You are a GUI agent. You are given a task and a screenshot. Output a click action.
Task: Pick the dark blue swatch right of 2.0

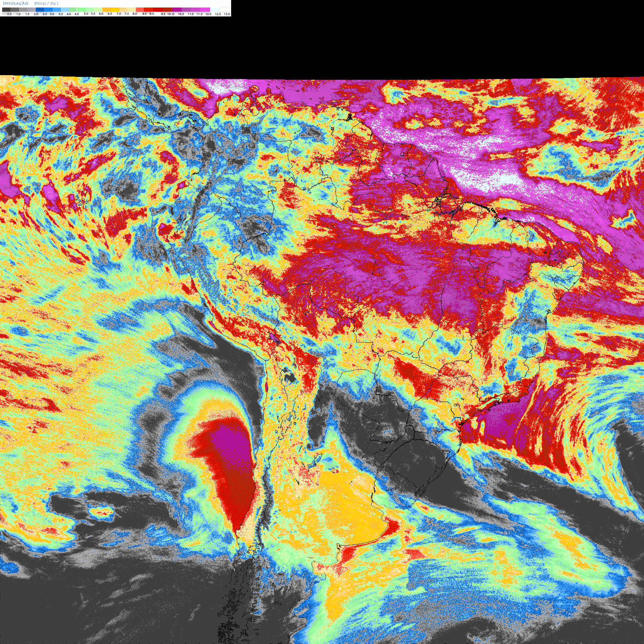pos(40,10)
